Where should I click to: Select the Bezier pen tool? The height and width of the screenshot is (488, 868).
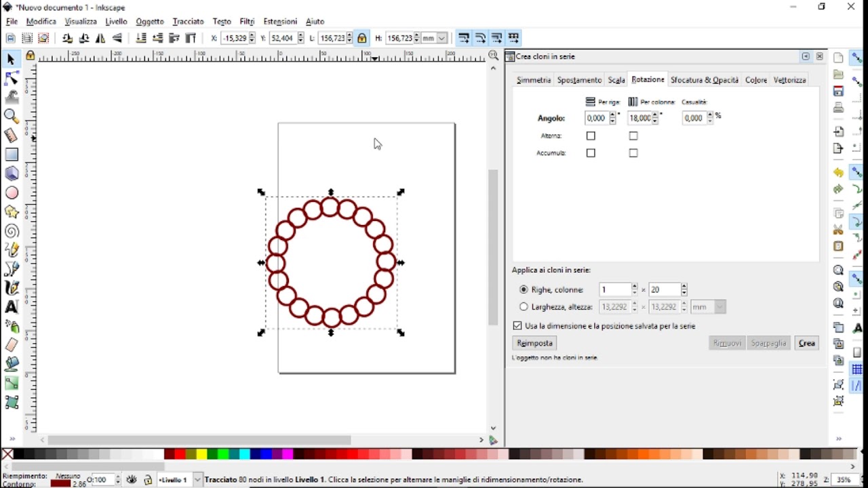pyautogui.click(x=11, y=269)
